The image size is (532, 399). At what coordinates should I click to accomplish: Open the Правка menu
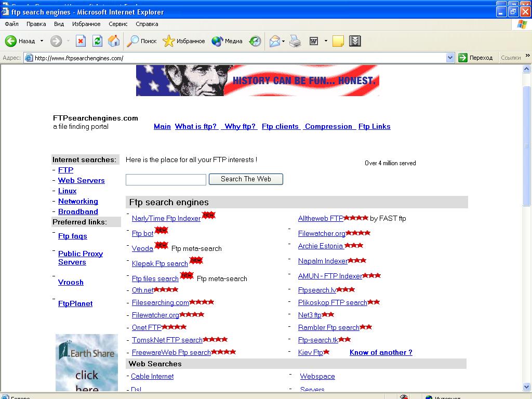(x=36, y=24)
